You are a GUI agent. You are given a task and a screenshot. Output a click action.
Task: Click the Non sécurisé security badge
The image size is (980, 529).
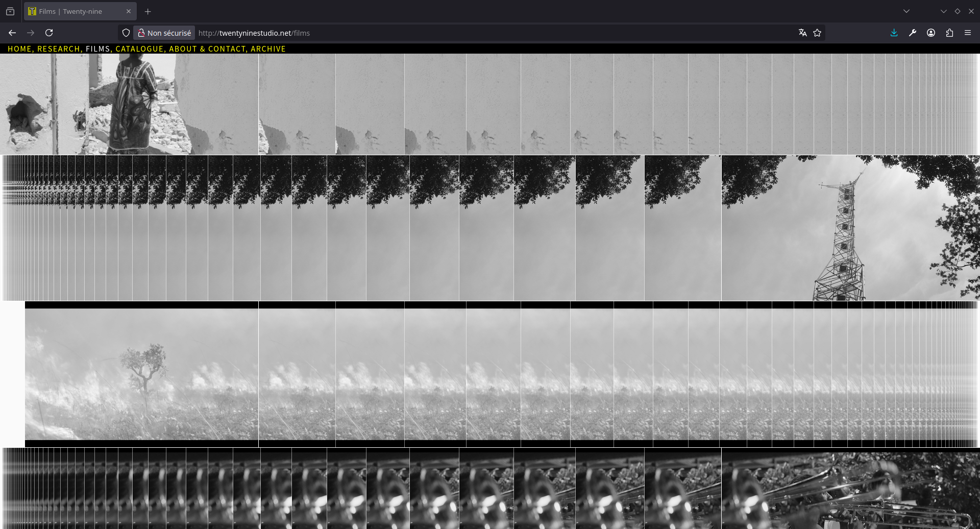tap(164, 33)
